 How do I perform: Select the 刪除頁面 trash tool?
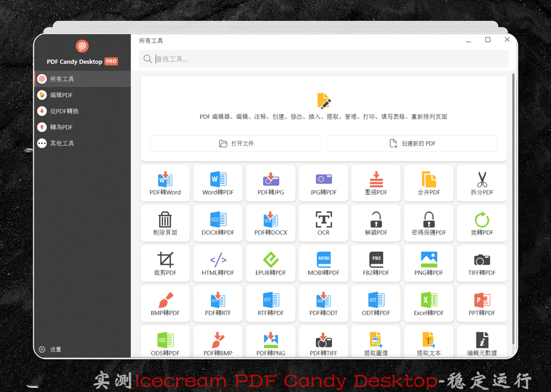coord(165,223)
